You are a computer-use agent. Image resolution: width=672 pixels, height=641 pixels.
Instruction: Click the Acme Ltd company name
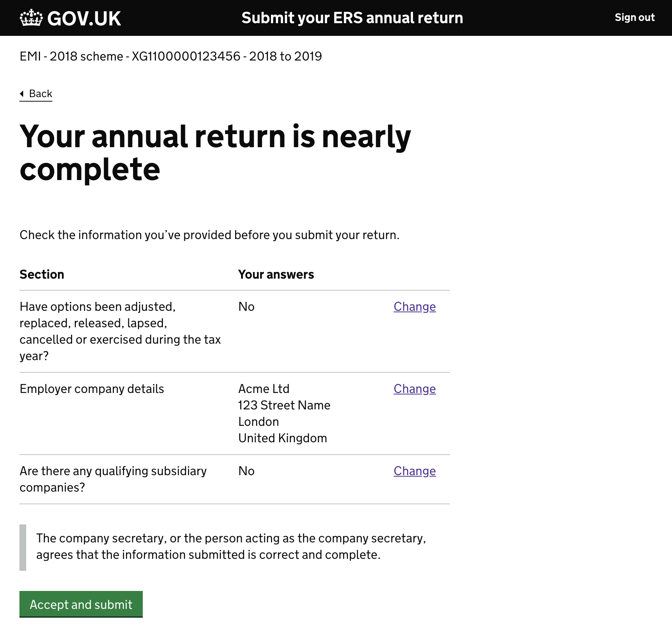pos(264,389)
